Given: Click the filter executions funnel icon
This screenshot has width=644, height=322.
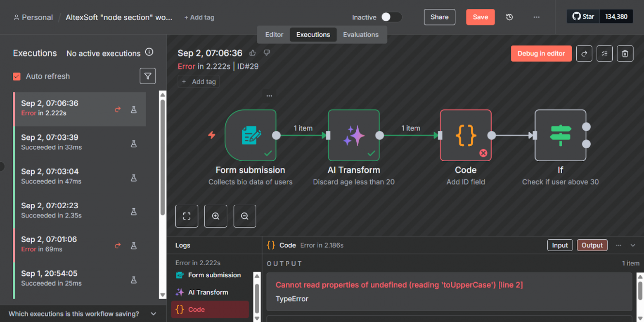Looking at the screenshot, I should point(147,76).
